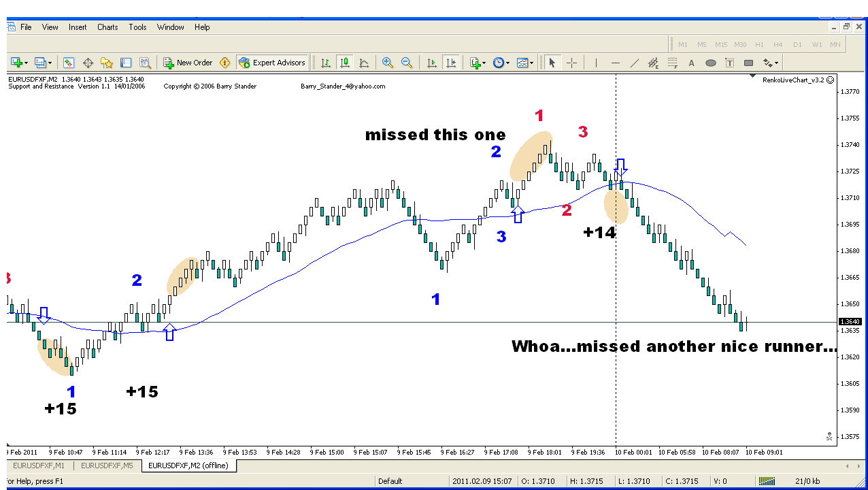
Task: Open the New Chart tool
Action: [16, 63]
